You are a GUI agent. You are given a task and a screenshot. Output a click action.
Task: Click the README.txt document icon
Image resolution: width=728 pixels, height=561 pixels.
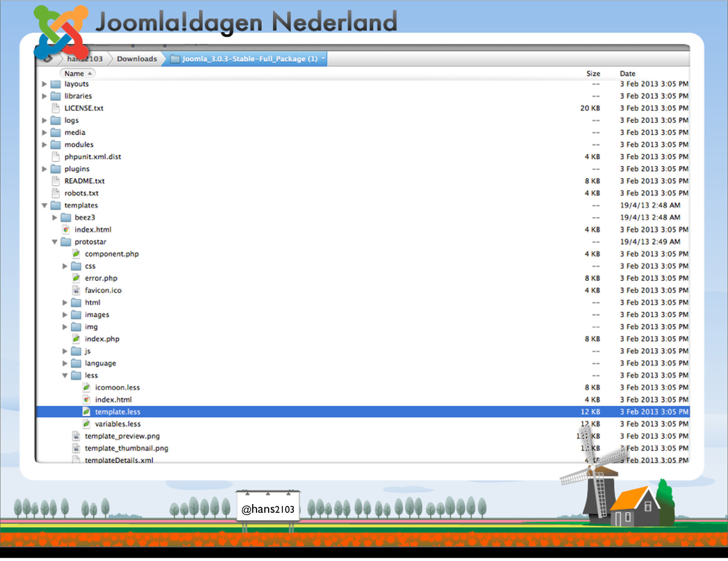pos(56,181)
